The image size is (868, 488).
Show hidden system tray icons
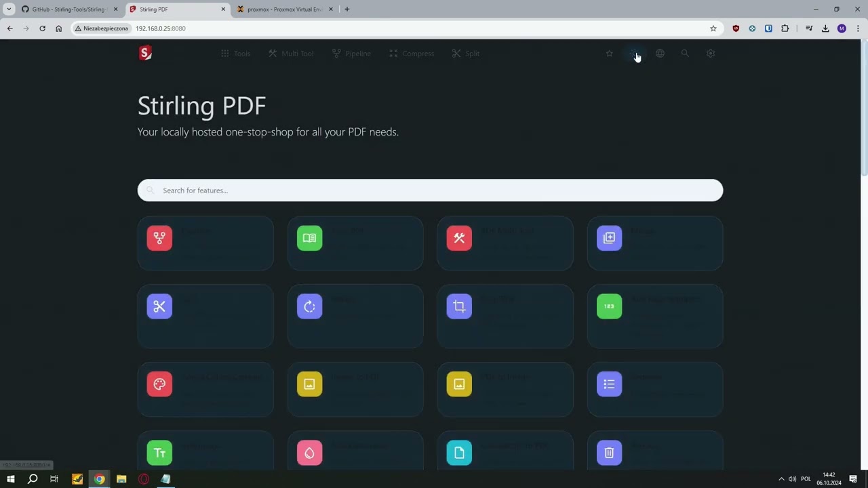781,479
